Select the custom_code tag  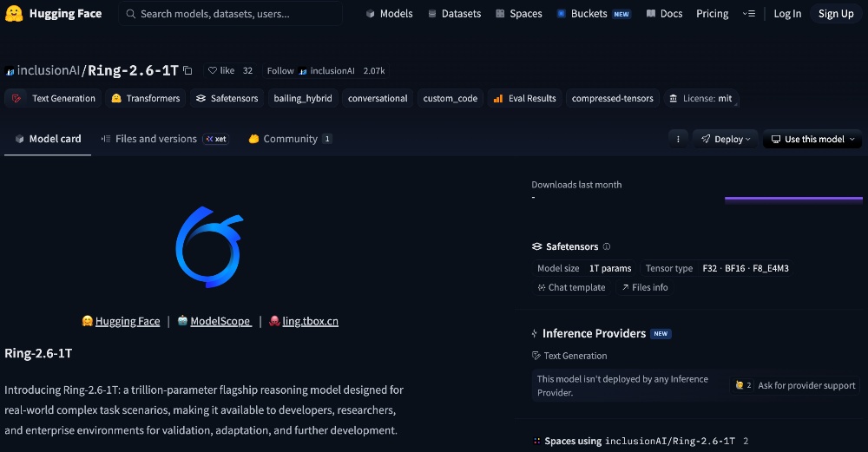[x=450, y=98]
